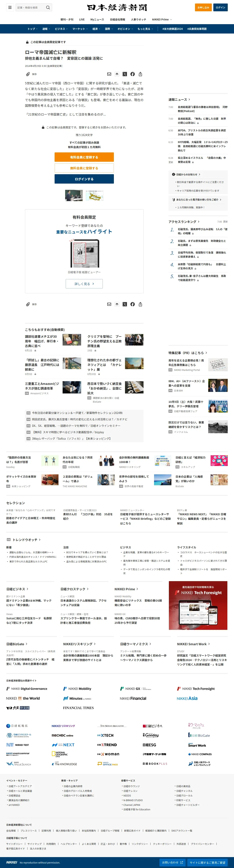Open the NATIONAL GEOGRAPHIC logo
The width and height of the screenshot is (234, 868).
pyautogui.click(x=60, y=754)
